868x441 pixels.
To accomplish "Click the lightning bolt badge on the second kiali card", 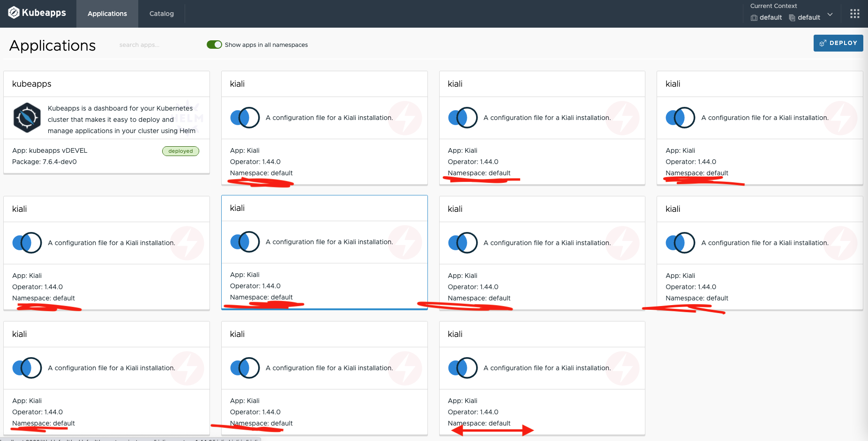I will tap(623, 118).
